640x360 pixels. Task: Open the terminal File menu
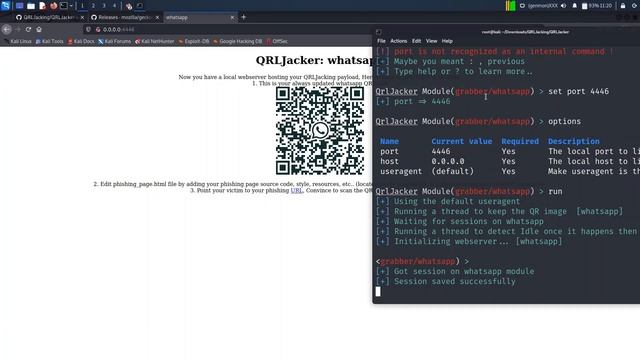point(381,41)
